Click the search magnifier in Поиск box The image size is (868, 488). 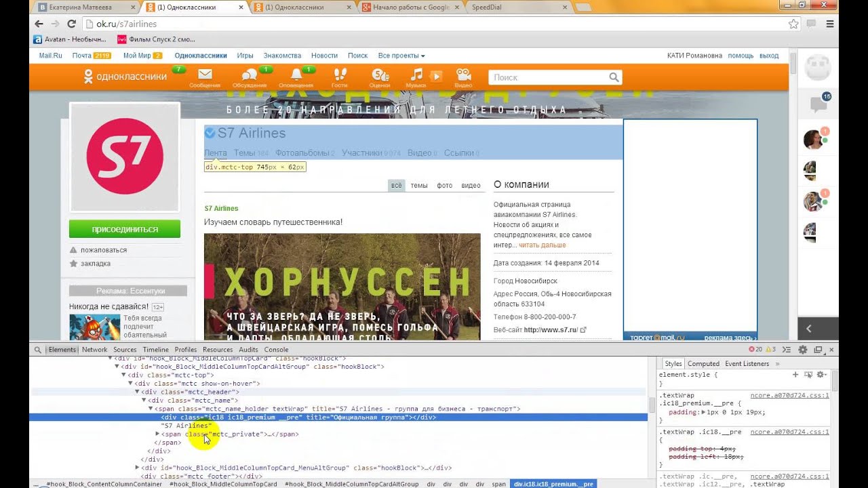(x=614, y=77)
